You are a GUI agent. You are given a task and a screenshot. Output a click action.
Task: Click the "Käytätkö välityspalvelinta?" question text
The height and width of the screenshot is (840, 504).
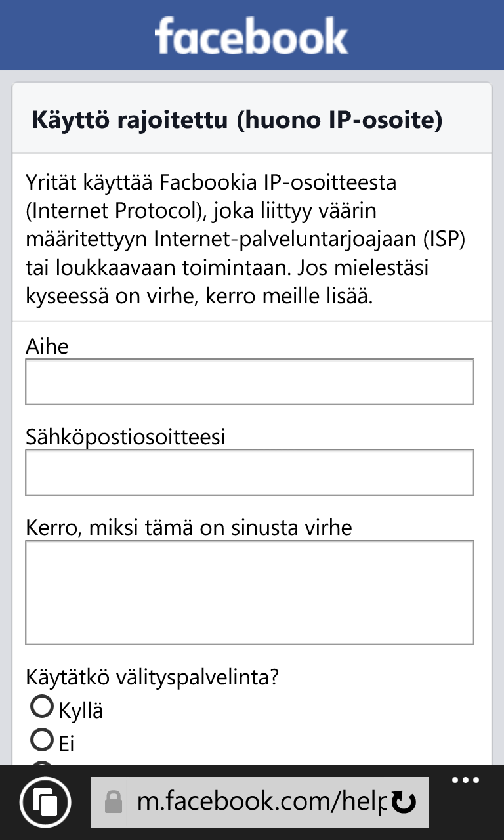pyautogui.click(x=152, y=677)
